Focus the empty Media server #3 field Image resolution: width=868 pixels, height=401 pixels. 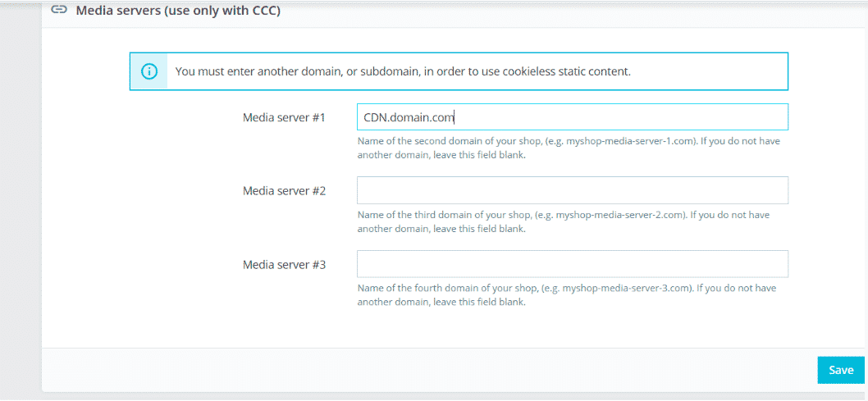573,264
